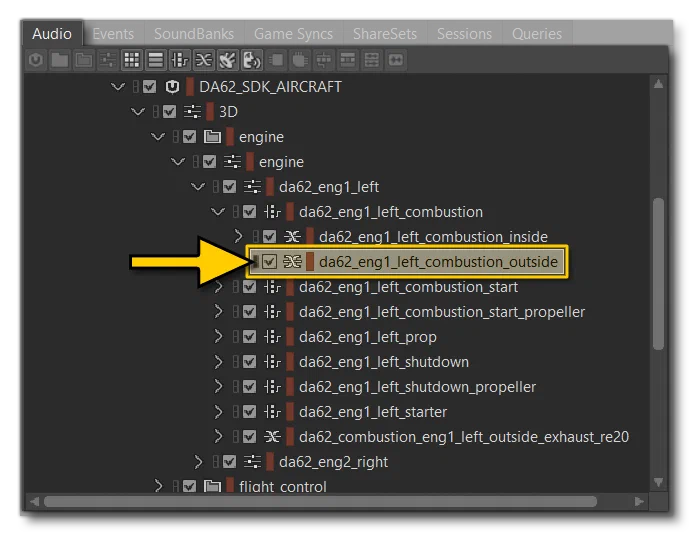Collapse the da62_eng1_left tree node
Image resolution: width=693 pixels, height=536 pixels.
tap(198, 186)
